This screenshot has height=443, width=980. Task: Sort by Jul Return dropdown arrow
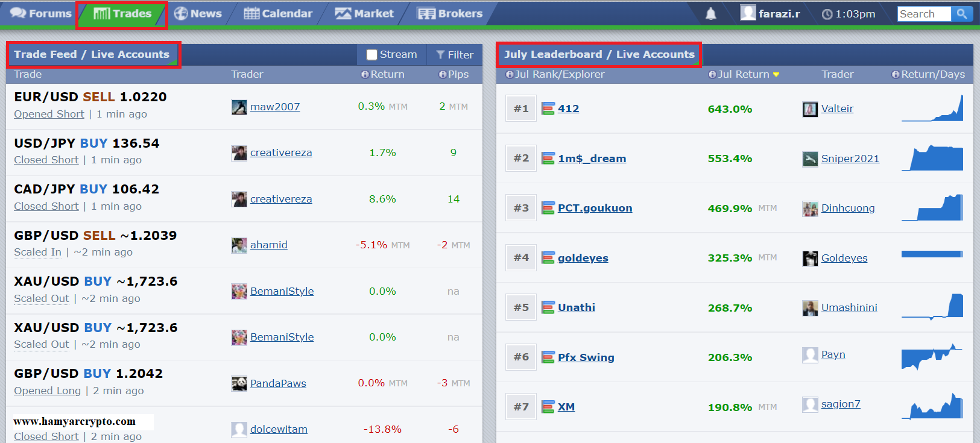point(776,75)
